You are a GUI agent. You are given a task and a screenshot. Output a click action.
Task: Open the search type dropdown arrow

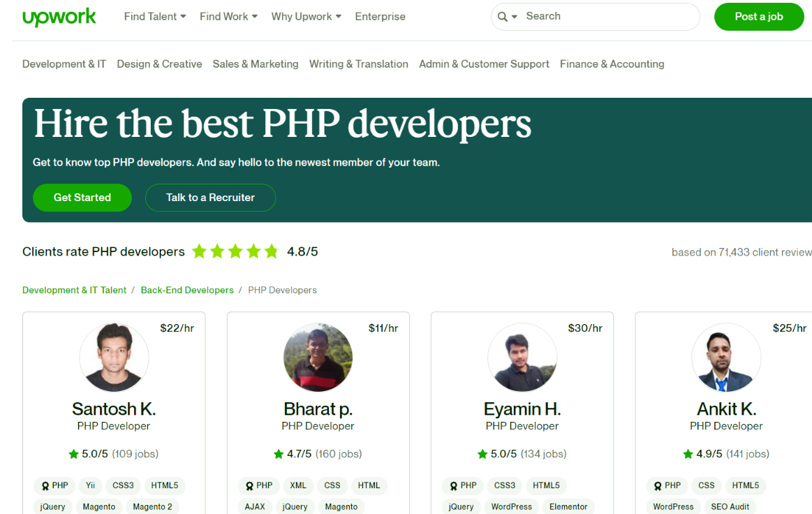[515, 17]
